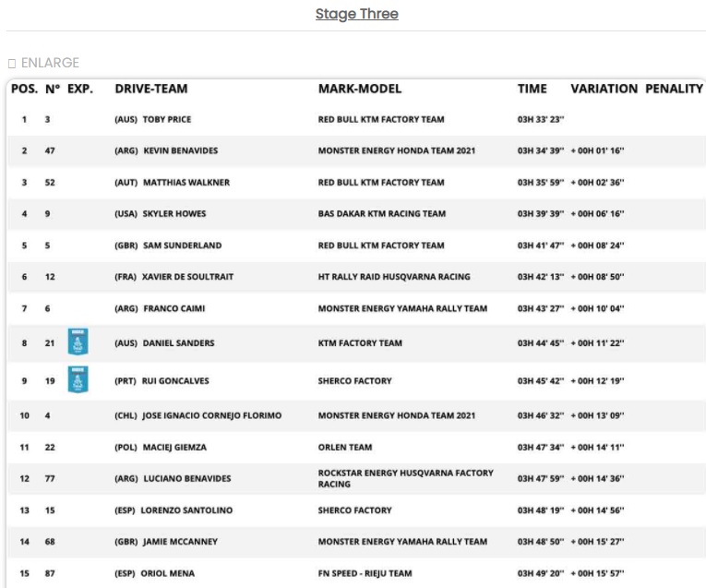This screenshot has width=706, height=588.
Task: Click HT RALLY RAID HUSQVARNA RACING cell
Action: [x=394, y=277]
